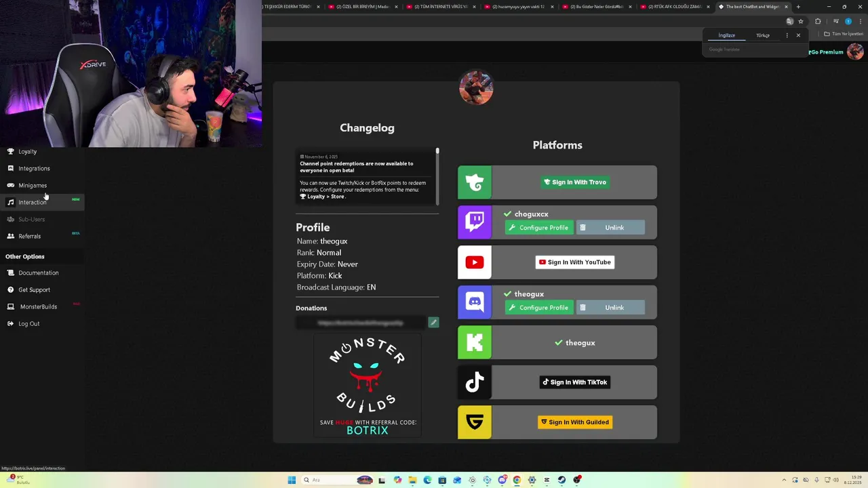Viewport: 868px width, 488px height.
Task: Click the Kick platform logo tile
Action: (475, 342)
